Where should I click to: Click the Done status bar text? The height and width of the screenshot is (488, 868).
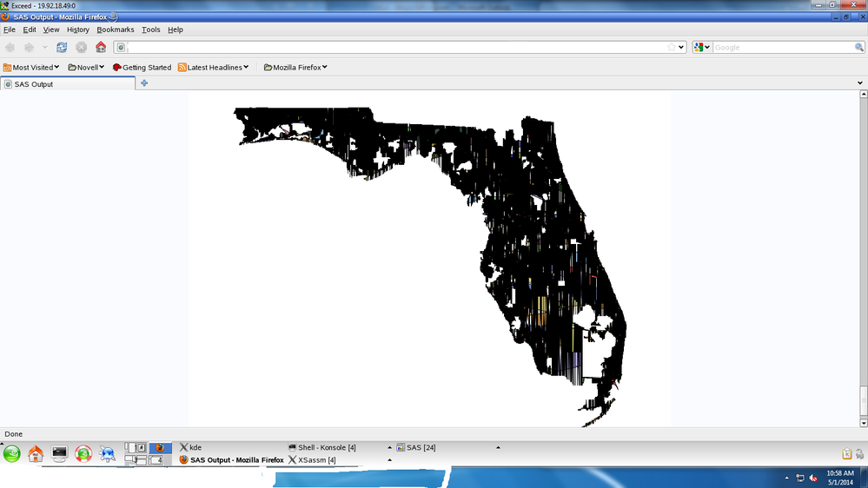pyautogui.click(x=13, y=434)
